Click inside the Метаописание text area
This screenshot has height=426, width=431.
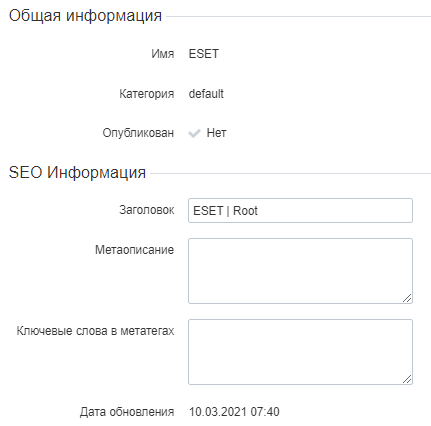coord(300,271)
